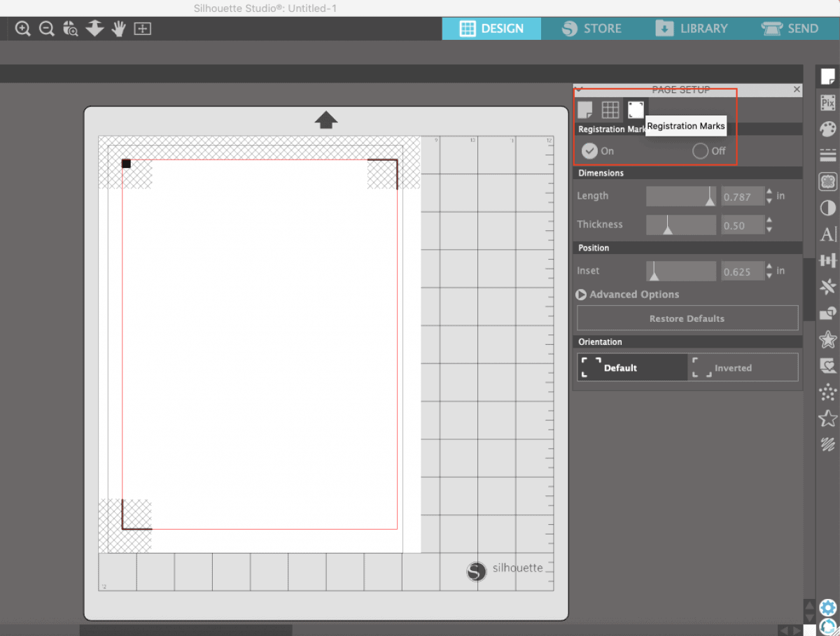This screenshot has height=636, width=840.
Task: Enable registration marks with the On option
Action: coord(590,150)
